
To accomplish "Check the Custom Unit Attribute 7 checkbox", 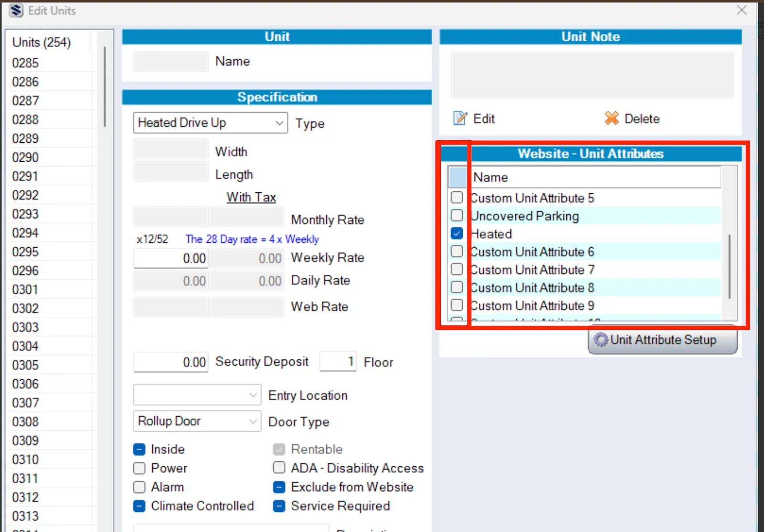I will click(457, 269).
